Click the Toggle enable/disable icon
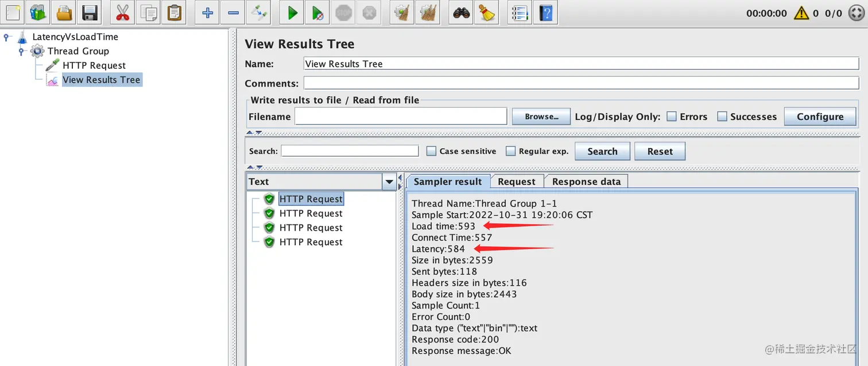This screenshot has width=868, height=366. click(x=259, y=13)
